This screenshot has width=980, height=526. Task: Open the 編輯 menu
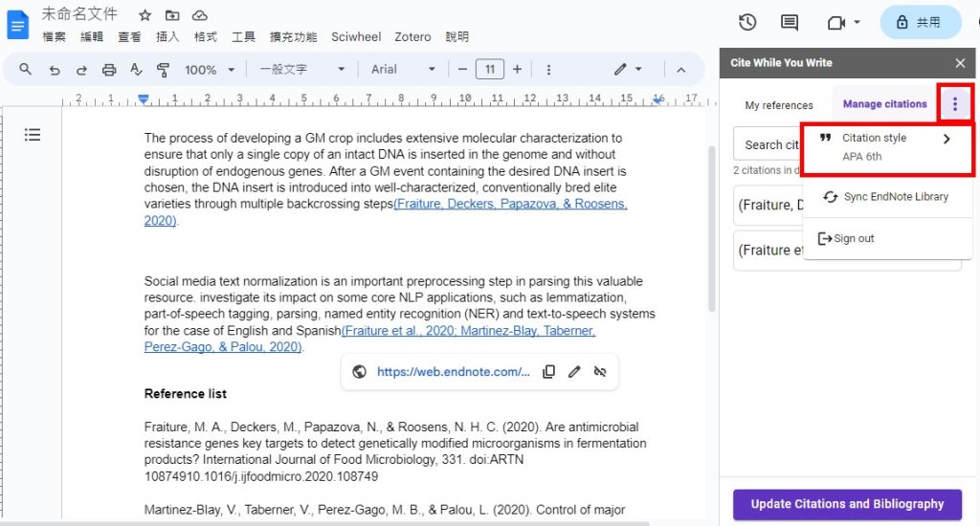[x=92, y=37]
